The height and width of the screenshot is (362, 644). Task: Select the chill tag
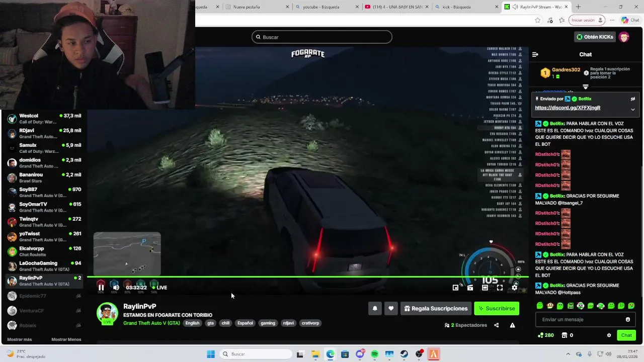[225, 323]
